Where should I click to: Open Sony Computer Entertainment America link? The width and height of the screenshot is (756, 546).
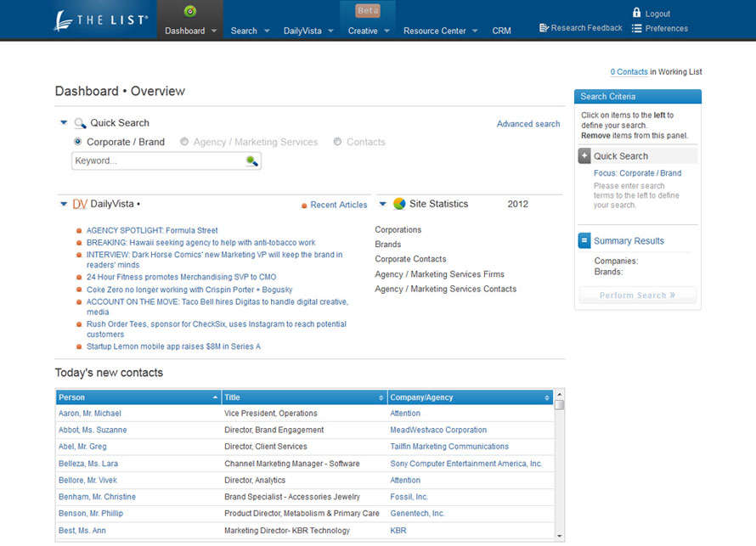pos(466,464)
